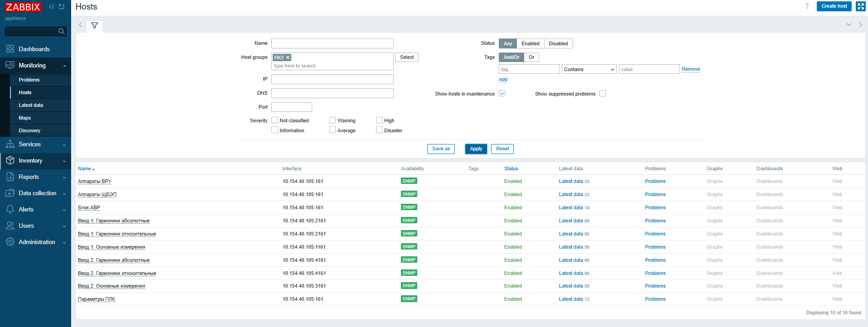
Task: Click Remove tag link
Action: [x=691, y=69]
